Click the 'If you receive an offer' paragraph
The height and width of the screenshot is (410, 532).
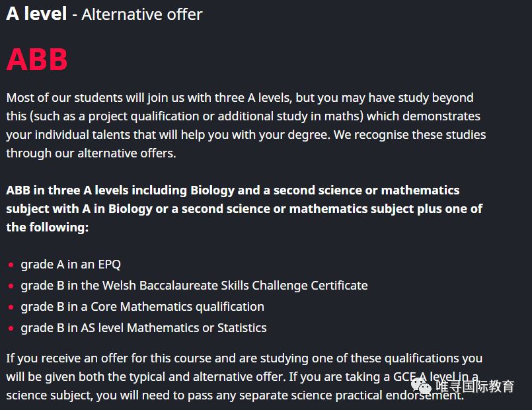(245, 377)
